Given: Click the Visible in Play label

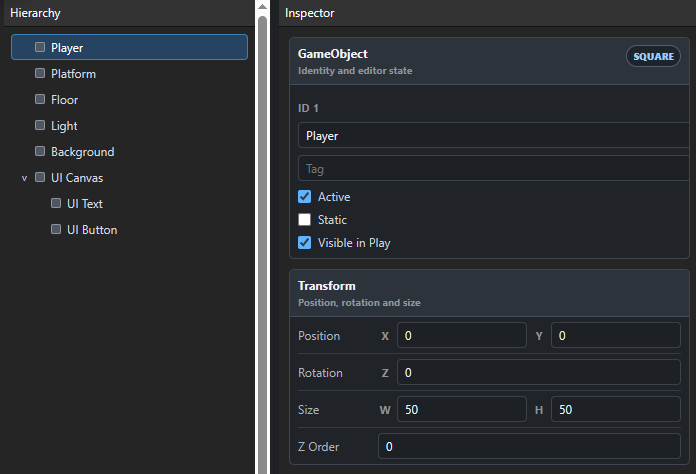Looking at the screenshot, I should tap(354, 243).
